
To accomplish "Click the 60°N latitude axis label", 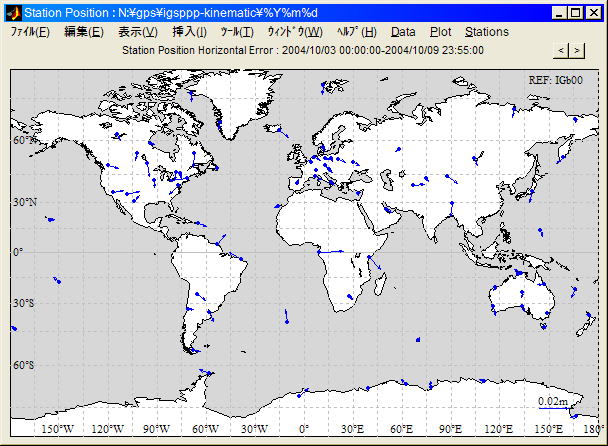I will click(22, 141).
